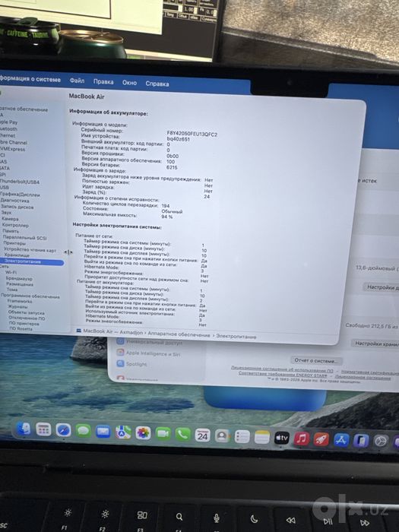Click Отчет о системе button
Screen dimensions: 399x532
click(x=316, y=360)
